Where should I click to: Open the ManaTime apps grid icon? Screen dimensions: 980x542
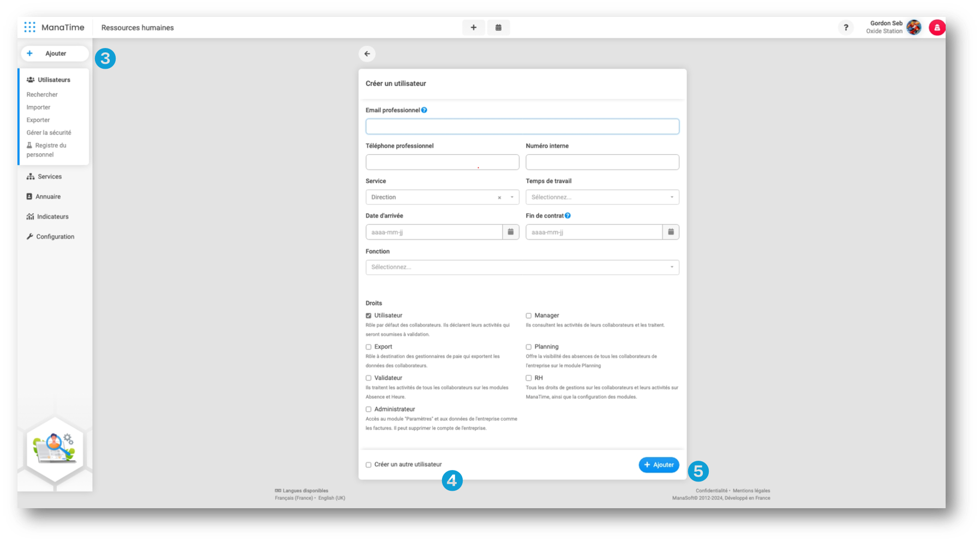click(30, 27)
